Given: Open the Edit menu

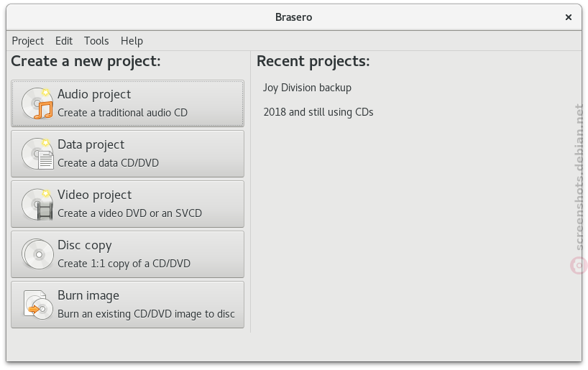Looking at the screenshot, I should (x=64, y=40).
